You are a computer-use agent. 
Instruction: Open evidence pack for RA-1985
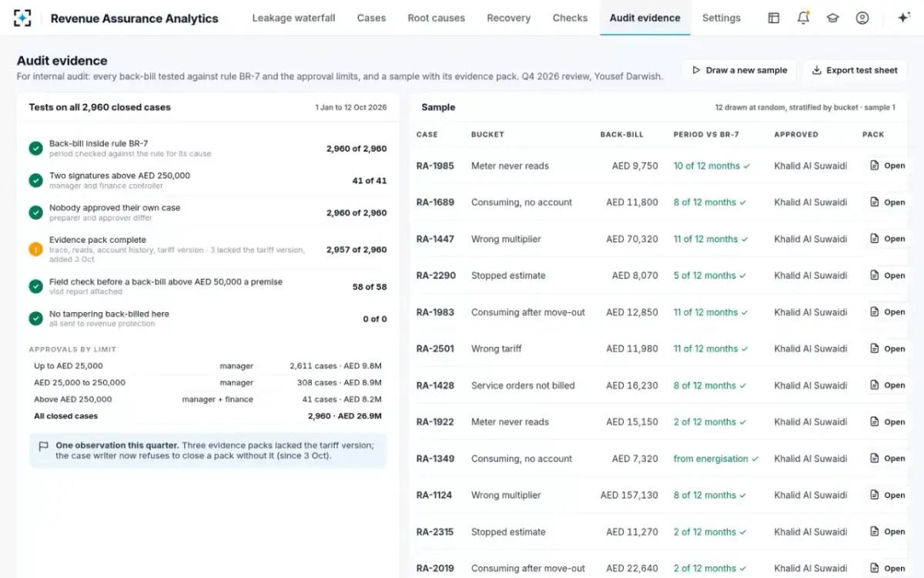point(887,166)
